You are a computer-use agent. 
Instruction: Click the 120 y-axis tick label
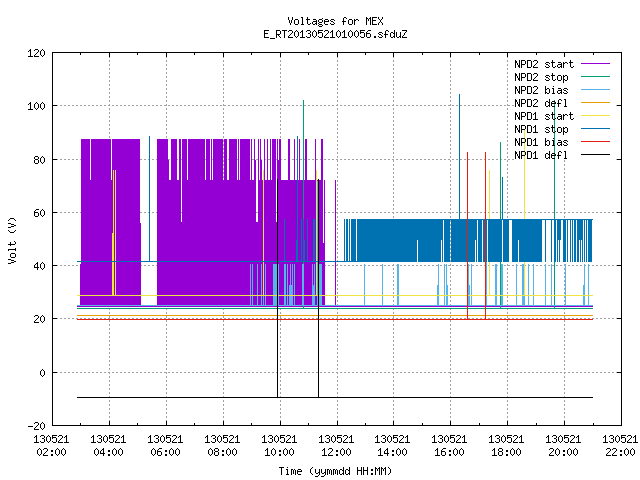point(36,53)
